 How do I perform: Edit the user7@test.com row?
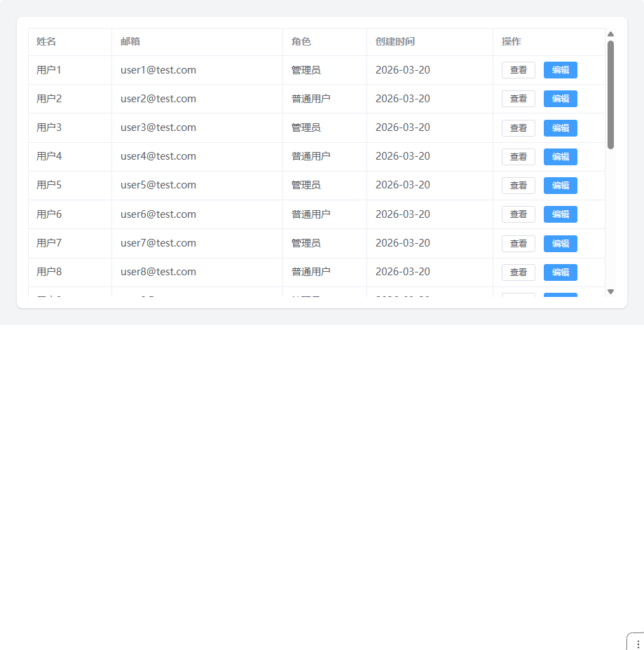click(x=560, y=244)
